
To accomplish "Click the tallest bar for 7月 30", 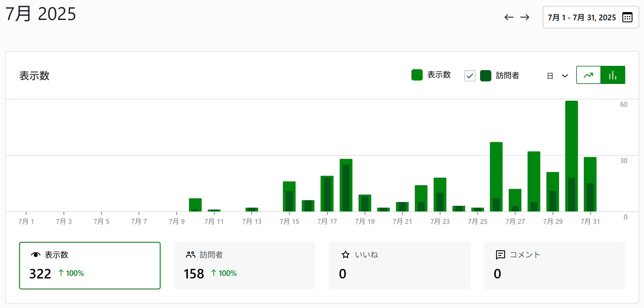I will tap(571, 156).
